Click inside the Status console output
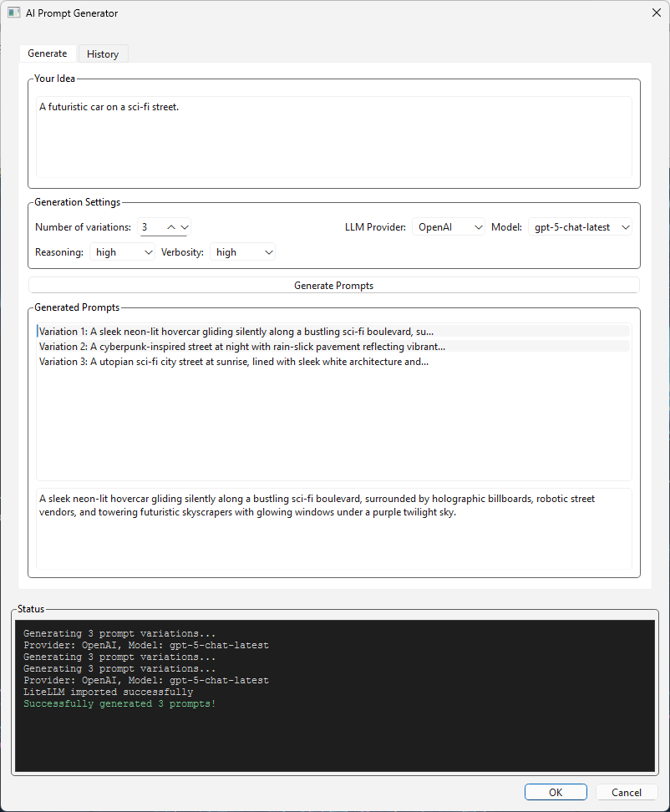Image resolution: width=670 pixels, height=812 pixels. click(334, 693)
